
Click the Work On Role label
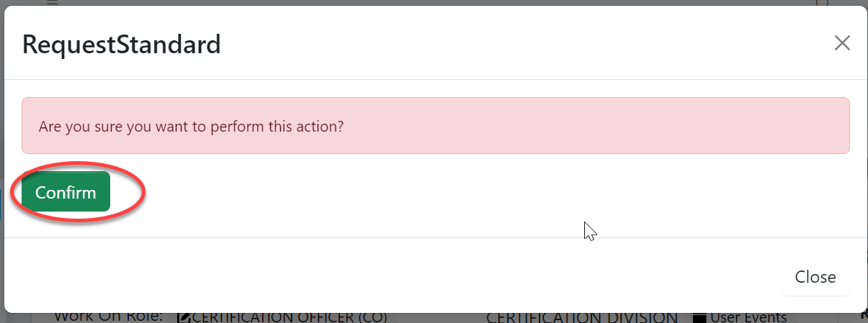click(108, 317)
